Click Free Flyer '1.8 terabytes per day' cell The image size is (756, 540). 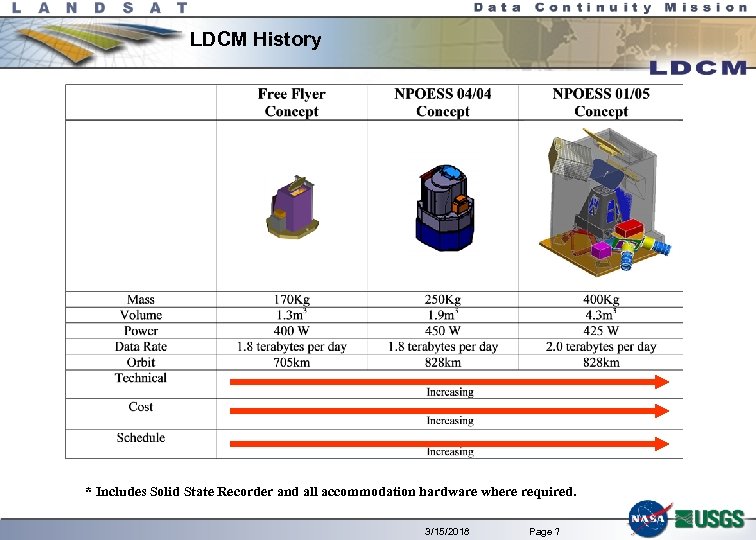click(x=292, y=347)
